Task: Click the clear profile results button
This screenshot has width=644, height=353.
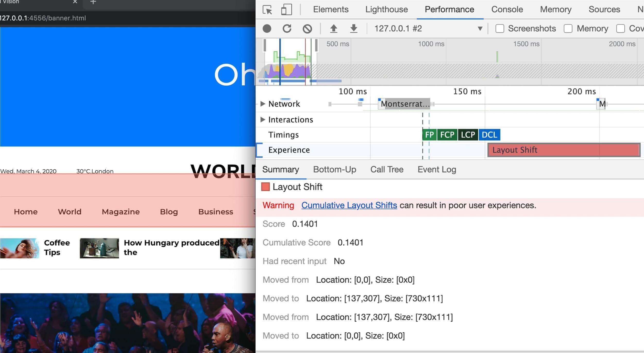Action: point(307,29)
